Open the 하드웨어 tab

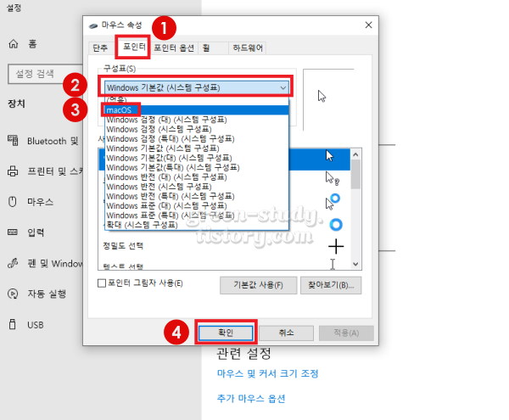coord(248,48)
